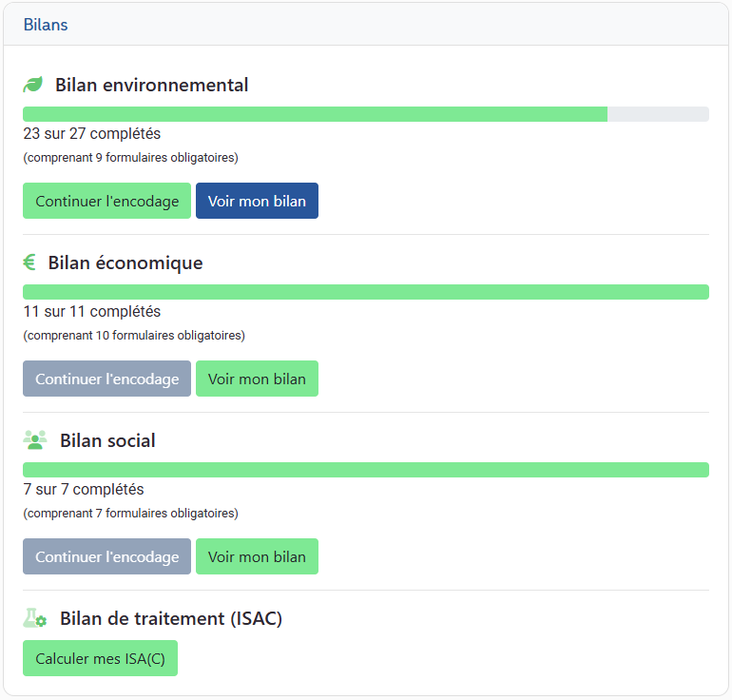This screenshot has height=700, width=732.
Task: Click the green leaf environmental icon
Action: pyautogui.click(x=33, y=85)
